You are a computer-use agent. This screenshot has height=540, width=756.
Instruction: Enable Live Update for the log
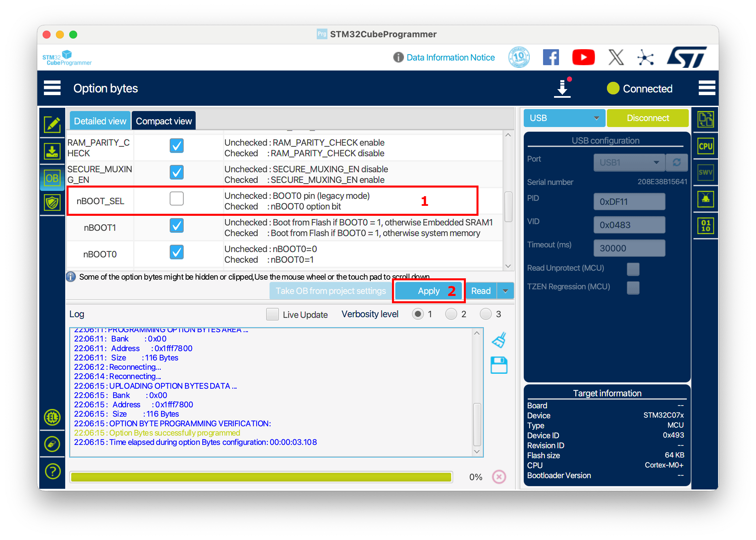point(272,314)
